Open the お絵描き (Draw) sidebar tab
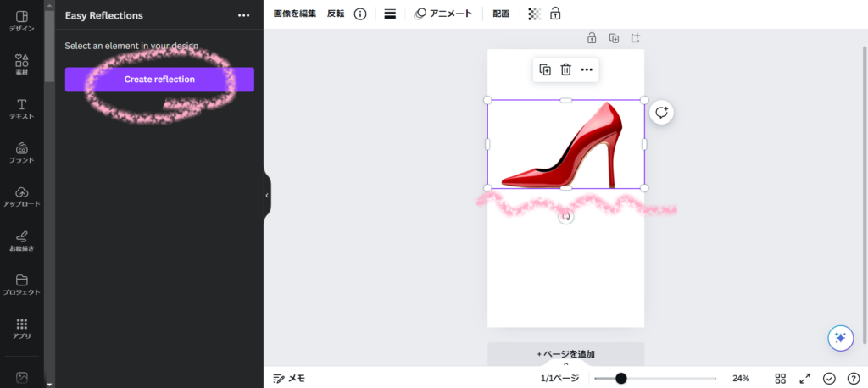 tap(21, 241)
